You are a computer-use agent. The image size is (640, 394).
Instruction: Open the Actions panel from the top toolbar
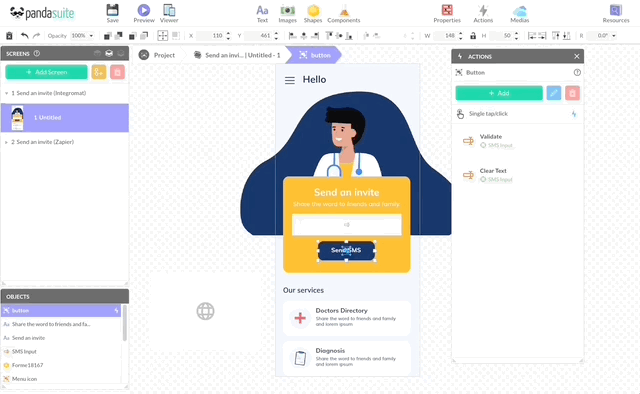(483, 13)
